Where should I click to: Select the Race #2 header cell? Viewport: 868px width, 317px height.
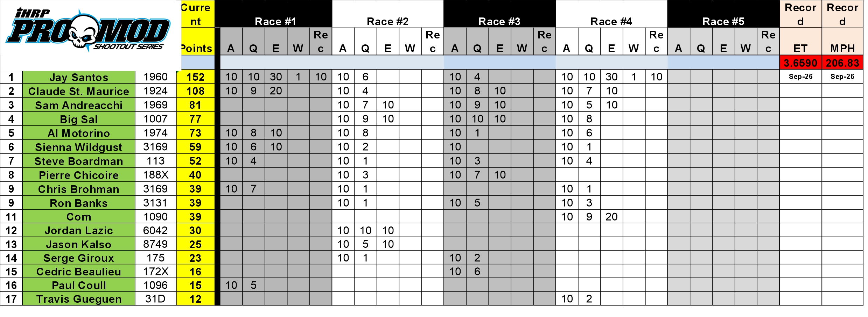[x=388, y=21]
